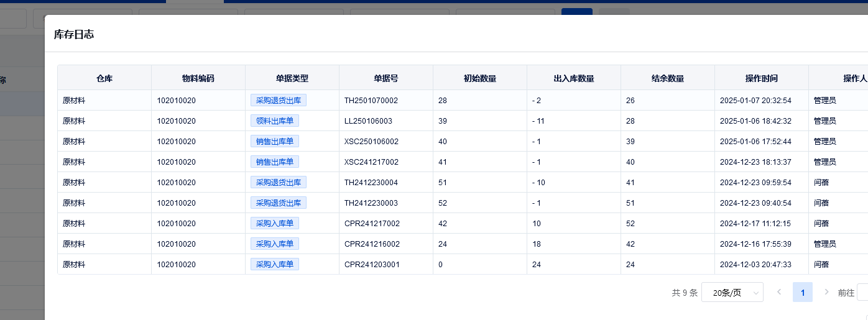Open the 20条/页 page size dropdown
868x320 pixels.
pyautogui.click(x=732, y=293)
